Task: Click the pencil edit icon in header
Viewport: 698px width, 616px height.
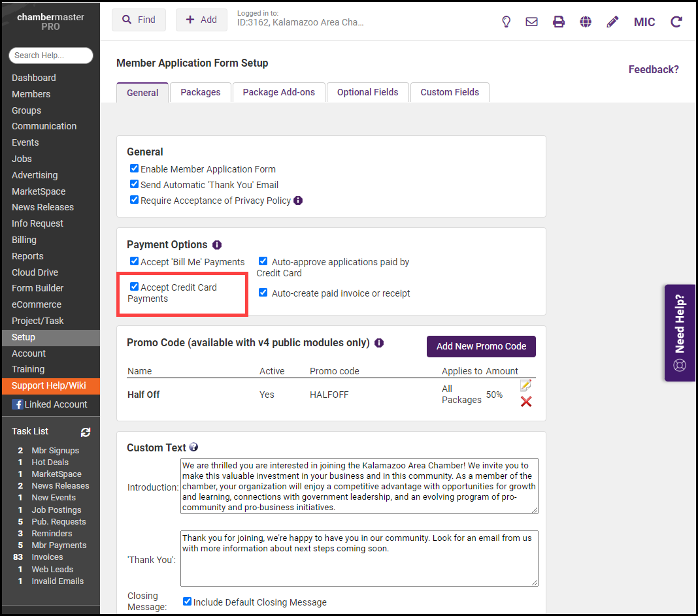Action: pyautogui.click(x=612, y=22)
